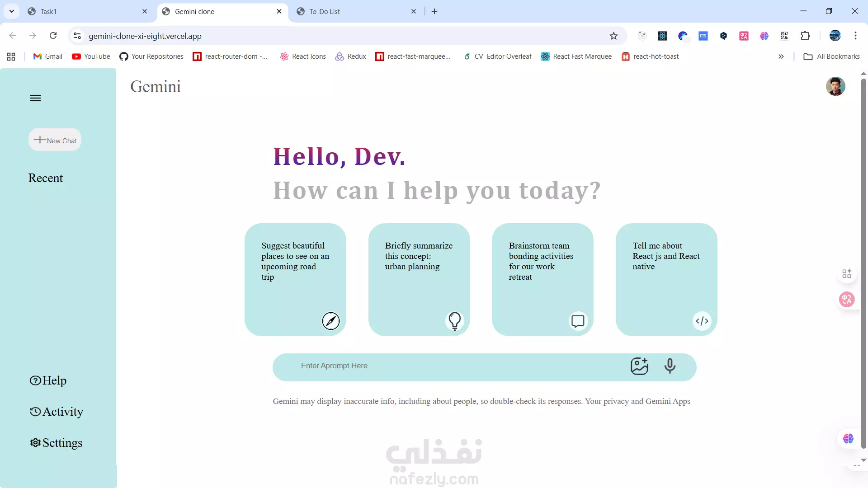This screenshot has width=868, height=488.
Task: Click the translate extension icon in toolbar
Action: point(744,36)
